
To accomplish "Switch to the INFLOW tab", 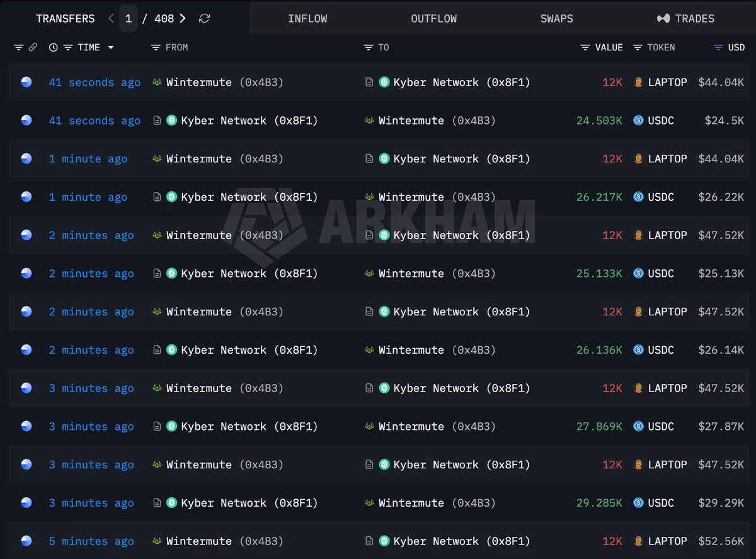I will tap(307, 18).
